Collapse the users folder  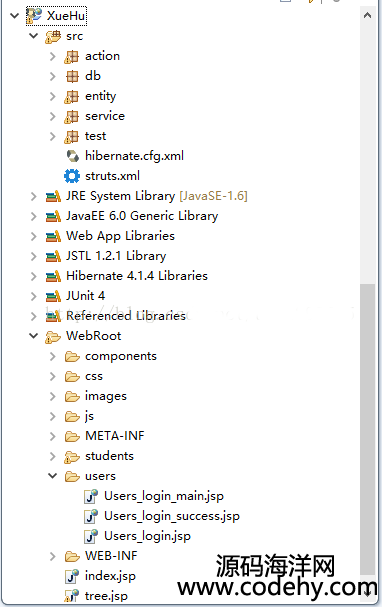point(53,476)
